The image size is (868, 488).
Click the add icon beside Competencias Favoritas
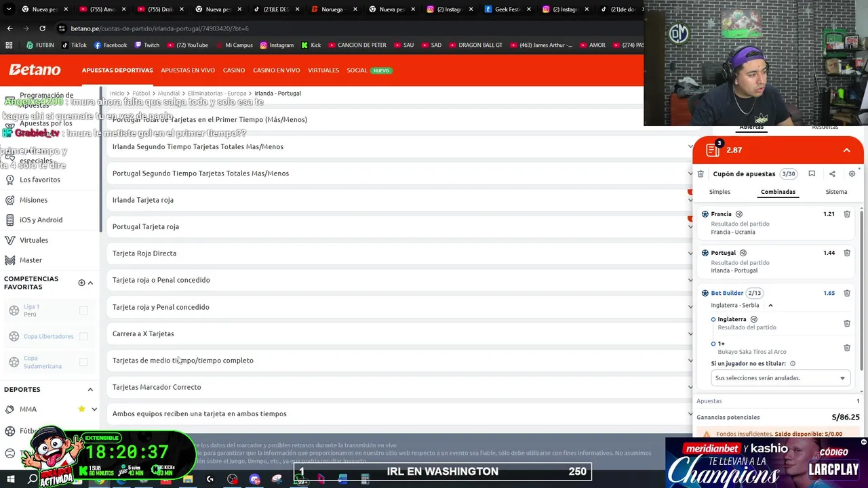(x=81, y=283)
